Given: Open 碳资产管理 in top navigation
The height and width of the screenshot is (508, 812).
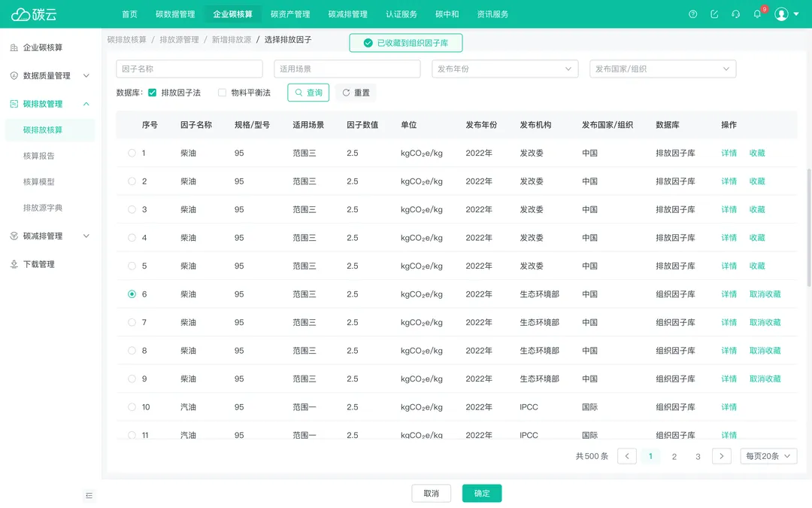Looking at the screenshot, I should (290, 14).
